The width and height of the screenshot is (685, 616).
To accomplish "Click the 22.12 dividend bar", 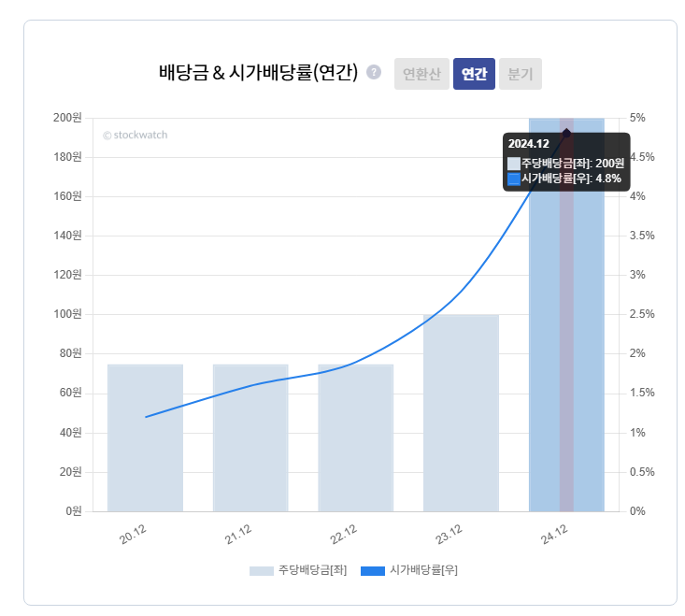I will [356, 437].
